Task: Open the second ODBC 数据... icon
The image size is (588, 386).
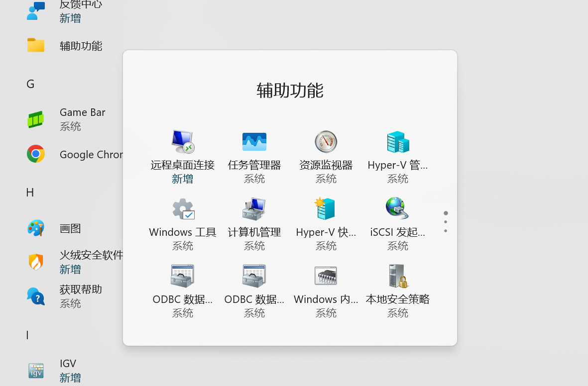Action: pos(254,276)
